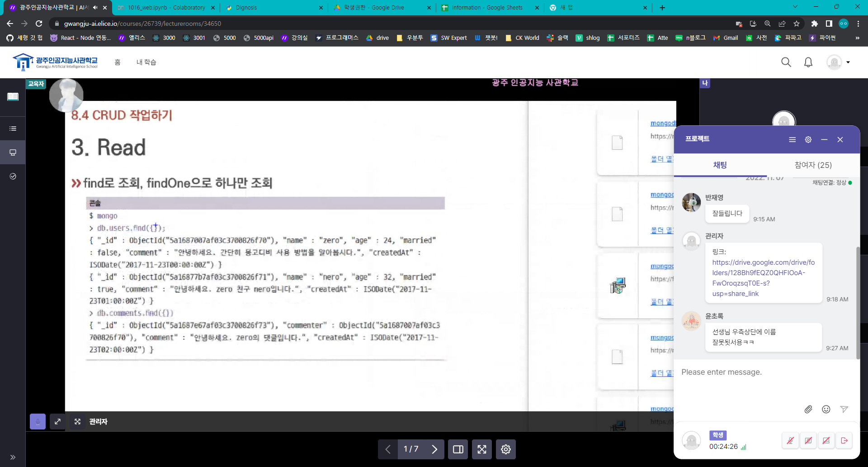The image size is (868, 467).
Task: Open the list icon in left sidebar
Action: pos(13,129)
